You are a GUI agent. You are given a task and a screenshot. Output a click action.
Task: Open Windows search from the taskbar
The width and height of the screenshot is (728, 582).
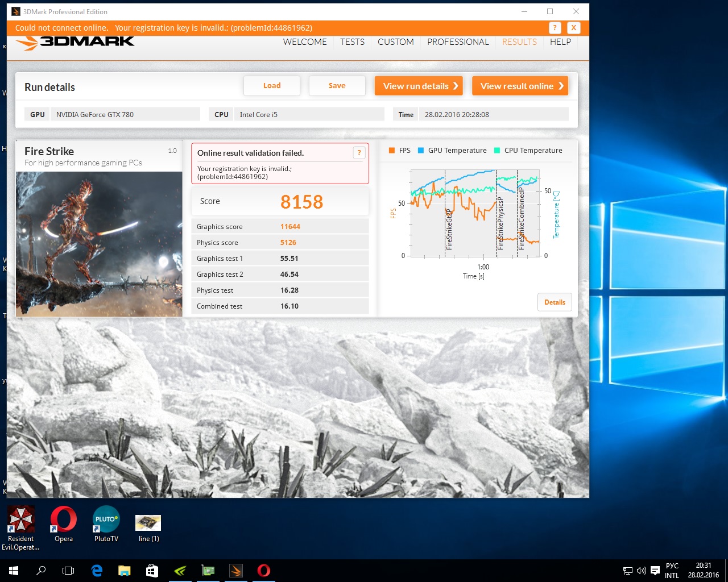41,571
